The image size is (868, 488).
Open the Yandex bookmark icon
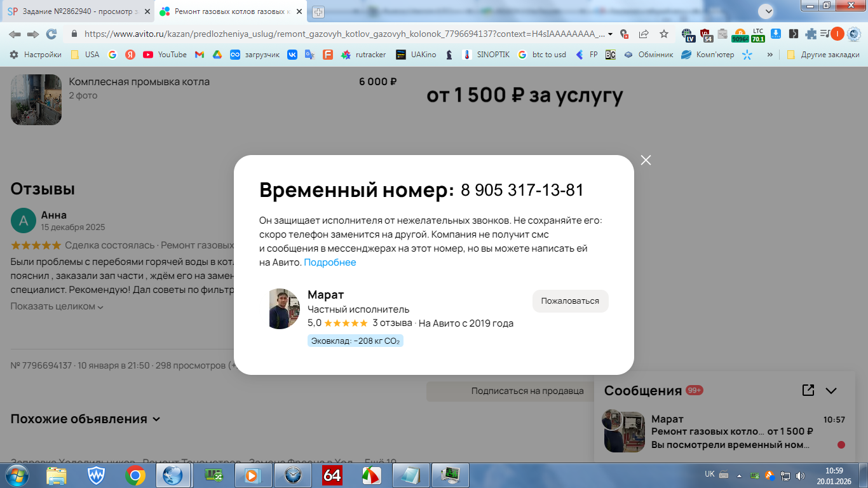coord(130,55)
